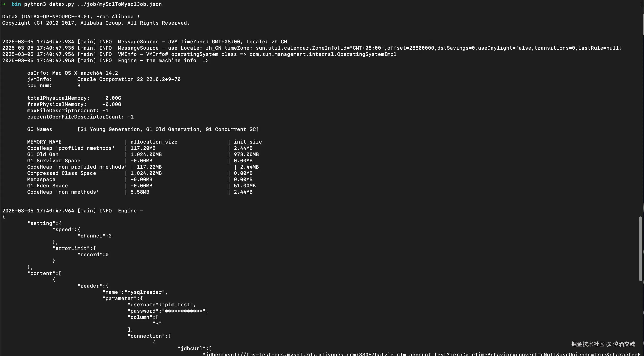Click the "channel":2 setting line
Viewport: 644px width, 356px height.
coord(95,236)
